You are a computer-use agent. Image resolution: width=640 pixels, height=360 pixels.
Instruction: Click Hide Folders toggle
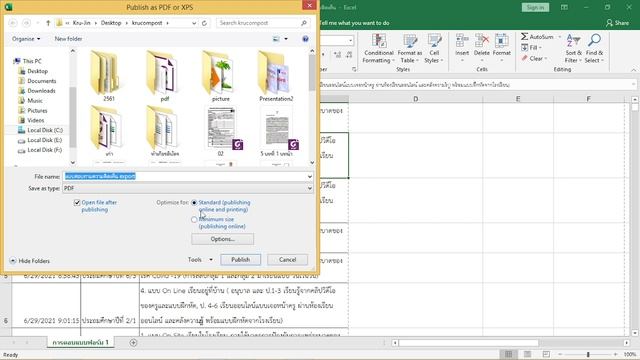pyautogui.click(x=29, y=261)
